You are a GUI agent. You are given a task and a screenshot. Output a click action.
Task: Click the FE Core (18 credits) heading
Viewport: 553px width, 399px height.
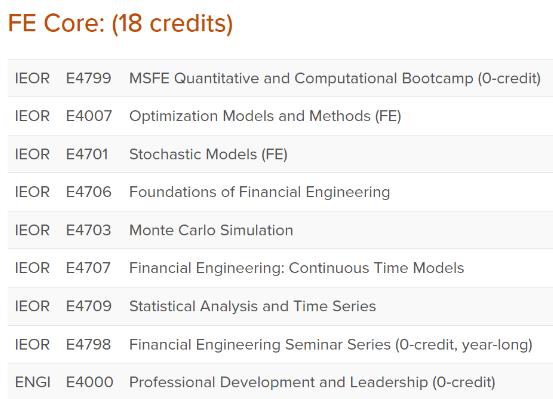point(120,23)
